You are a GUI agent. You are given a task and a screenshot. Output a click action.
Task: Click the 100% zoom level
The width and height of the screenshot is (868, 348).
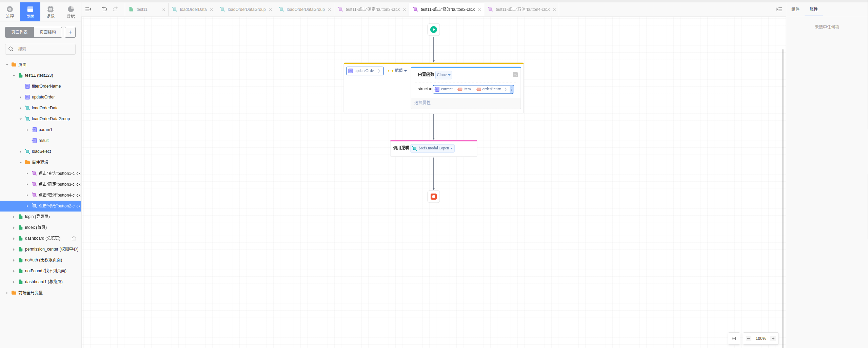761,338
